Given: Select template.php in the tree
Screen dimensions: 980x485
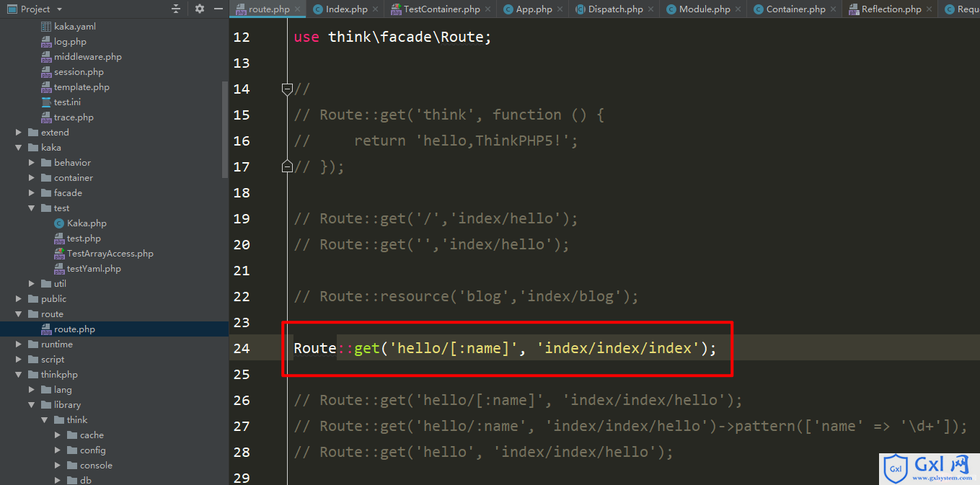Looking at the screenshot, I should (x=81, y=87).
